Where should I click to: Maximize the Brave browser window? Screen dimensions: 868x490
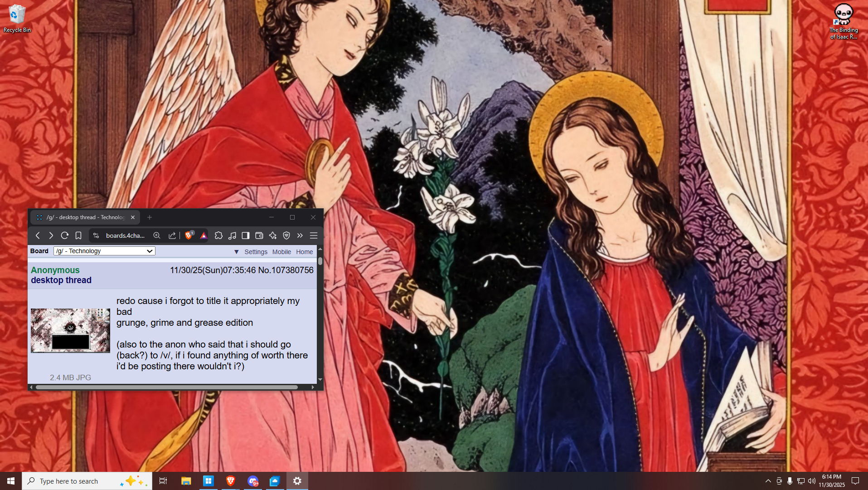(292, 217)
